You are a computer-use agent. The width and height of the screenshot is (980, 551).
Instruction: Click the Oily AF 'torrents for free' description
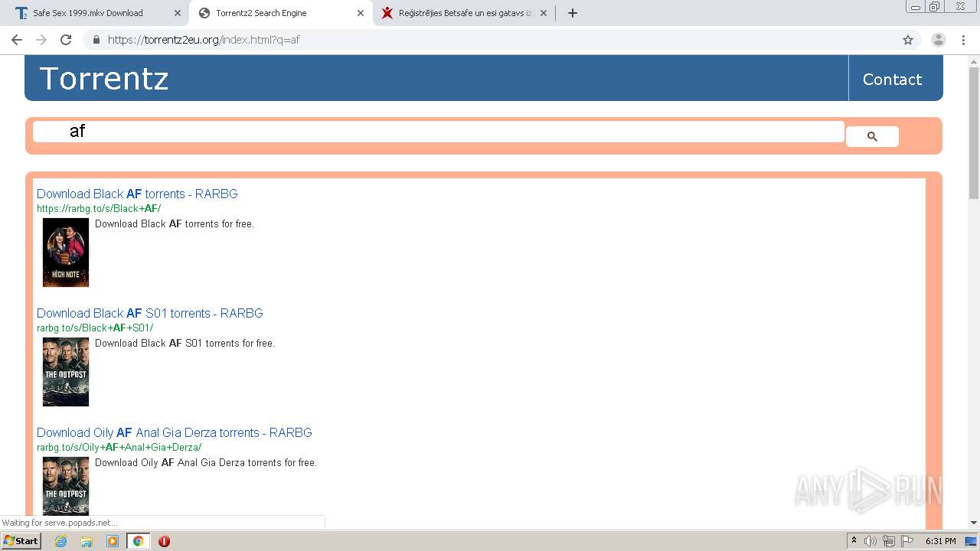click(206, 463)
